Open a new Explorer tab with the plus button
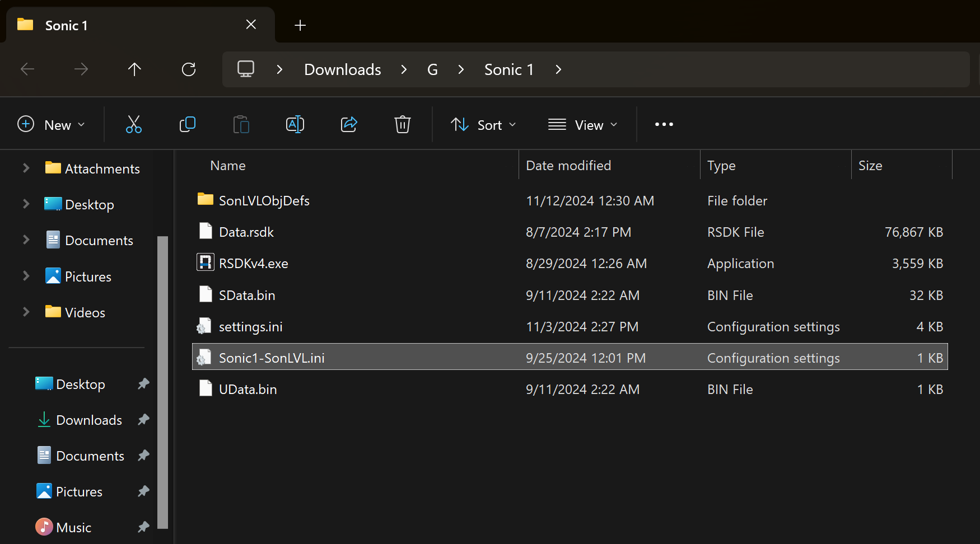The image size is (980, 544). [x=300, y=25]
